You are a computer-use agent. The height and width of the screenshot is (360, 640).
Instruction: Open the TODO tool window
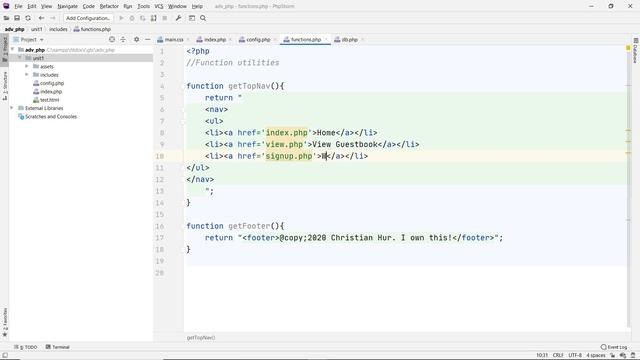click(25, 347)
